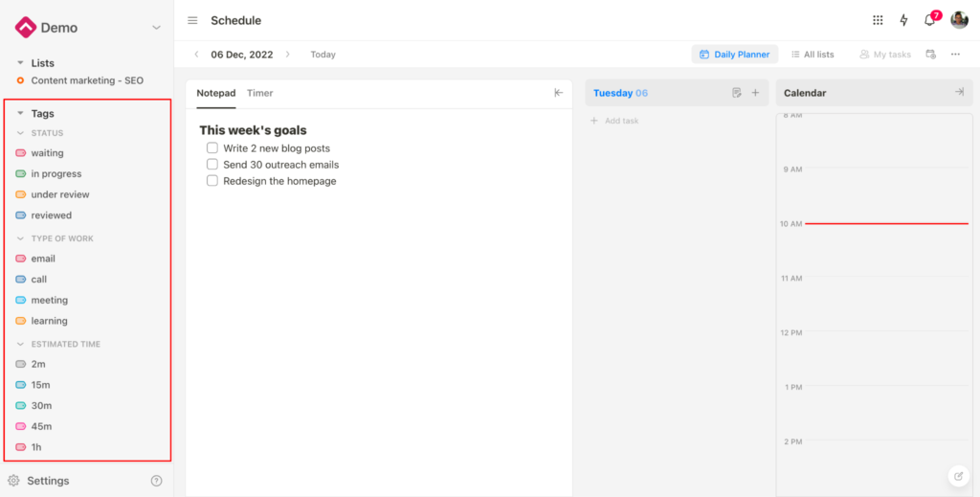Go to the next day arrow
This screenshot has width=980, height=497.
(x=287, y=55)
